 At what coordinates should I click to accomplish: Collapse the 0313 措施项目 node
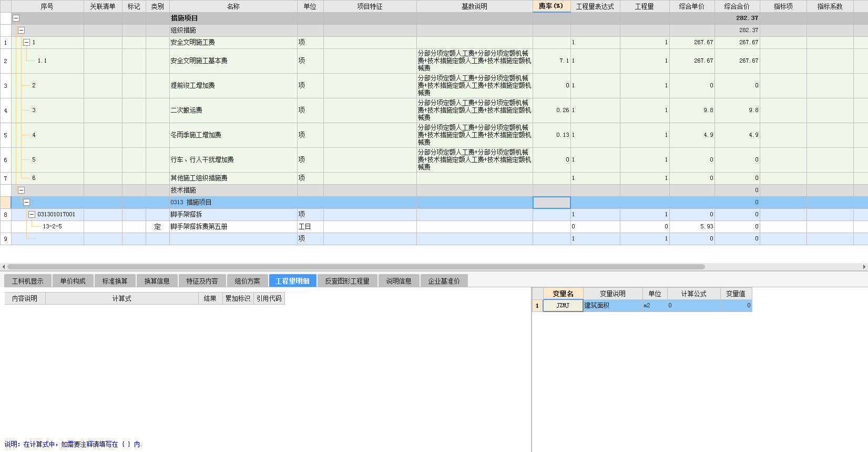tap(26, 202)
